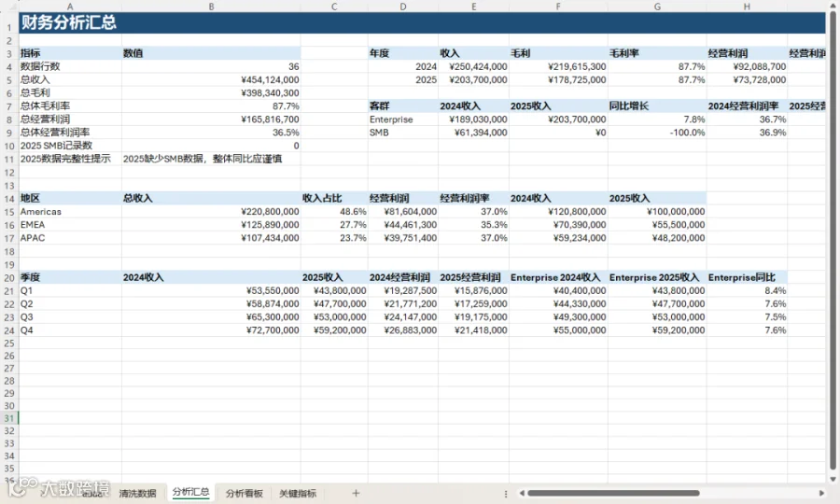Click the 收入占比 header cell
The image size is (840, 504).
(334, 198)
